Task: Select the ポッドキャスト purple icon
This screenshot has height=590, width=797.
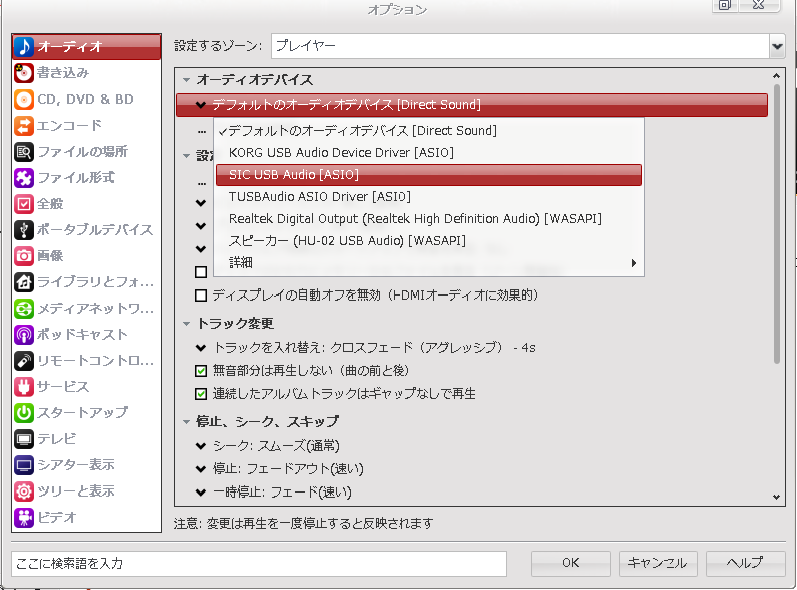Action: [x=24, y=334]
